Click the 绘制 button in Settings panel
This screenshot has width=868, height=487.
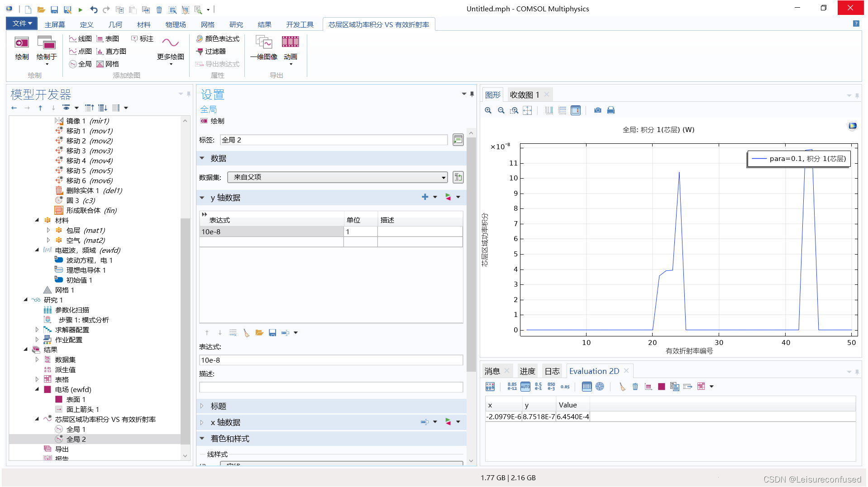pos(213,121)
